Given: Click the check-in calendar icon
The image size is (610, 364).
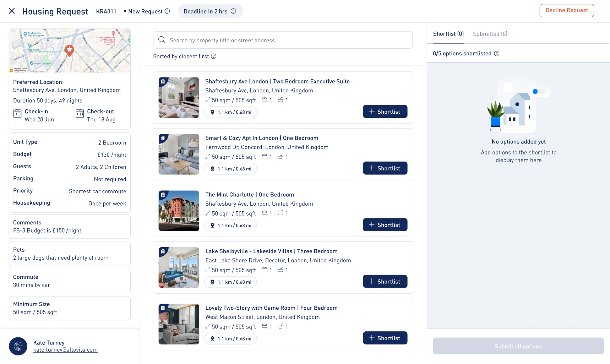Looking at the screenshot, I should 17,113.
